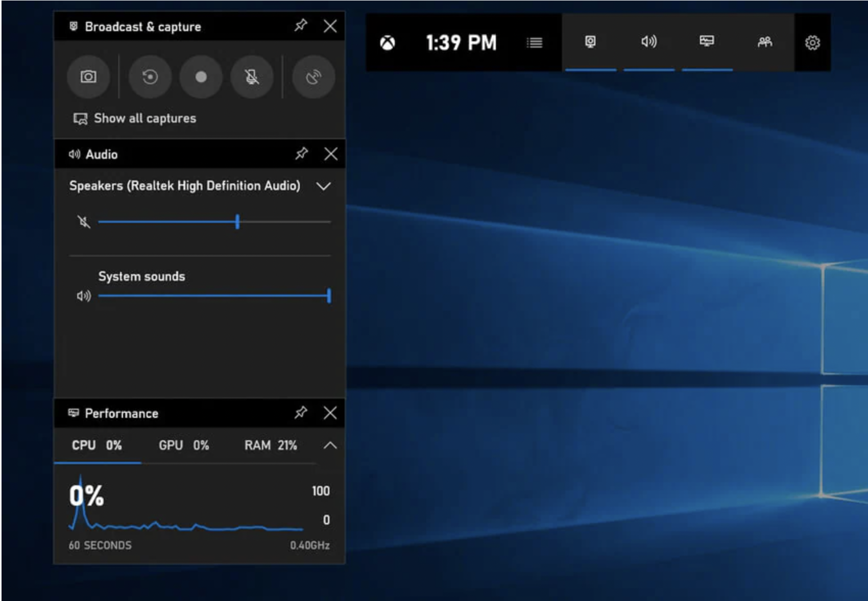Pin the Broadcast & capture widget

[x=301, y=26]
